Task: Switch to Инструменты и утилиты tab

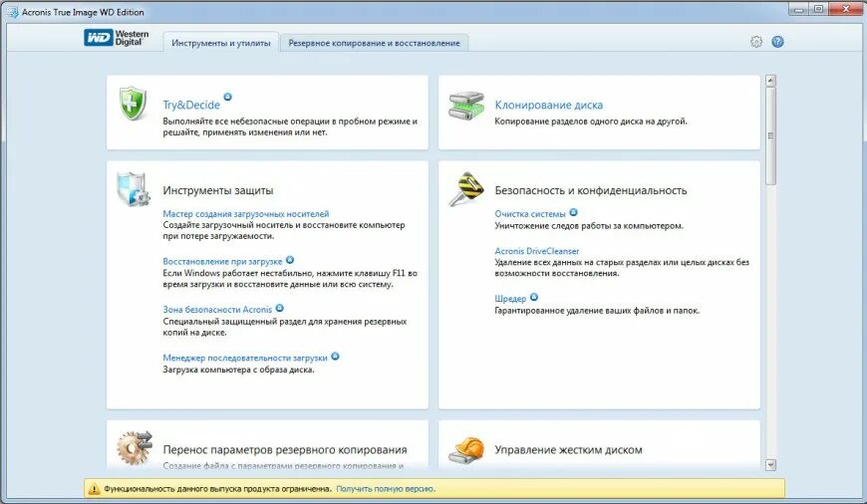Action: 220,43
